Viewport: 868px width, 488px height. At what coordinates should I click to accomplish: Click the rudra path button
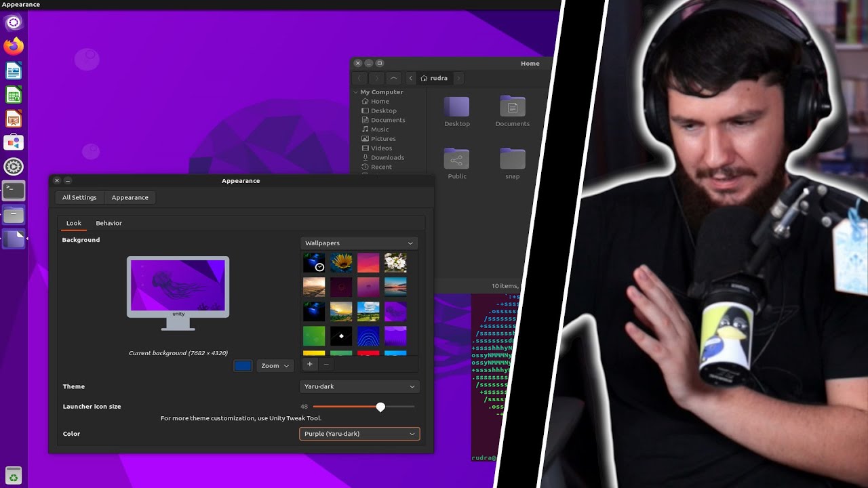coord(434,78)
